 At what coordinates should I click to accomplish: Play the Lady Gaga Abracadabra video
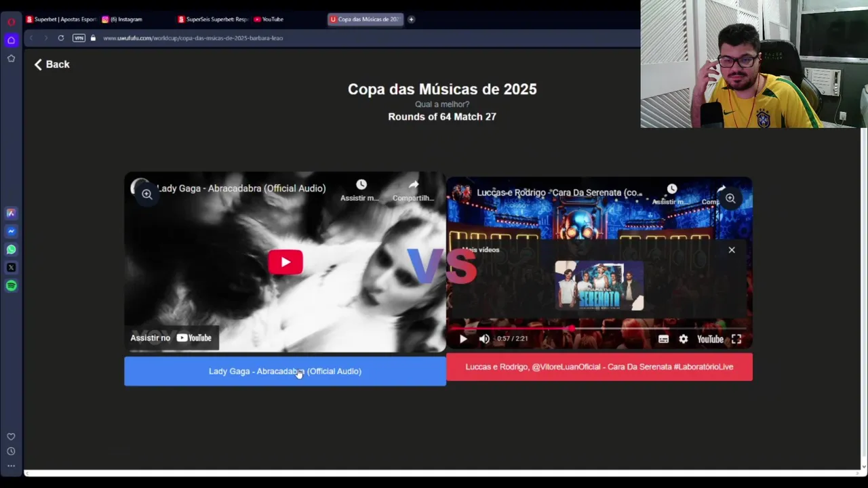285,262
